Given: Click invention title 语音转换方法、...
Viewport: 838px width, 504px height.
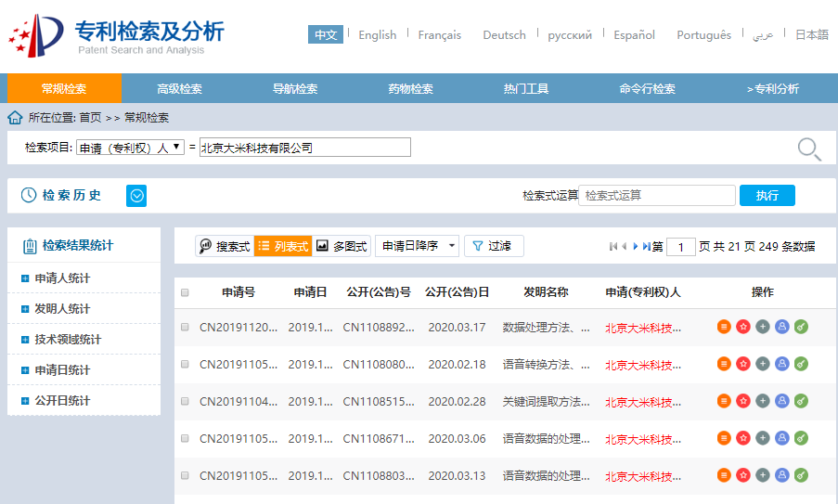Looking at the screenshot, I should coord(546,365).
